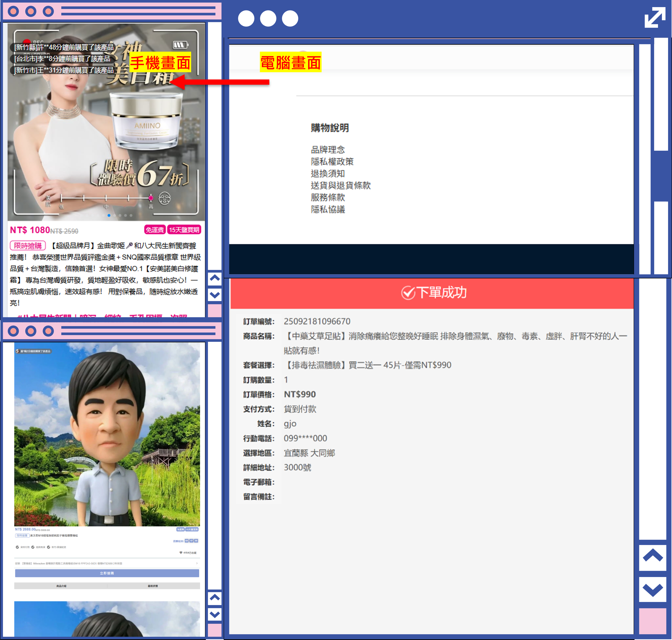Click the down chevron beside the figurine product panel
Screen dimensions: 672x640
coord(215,615)
